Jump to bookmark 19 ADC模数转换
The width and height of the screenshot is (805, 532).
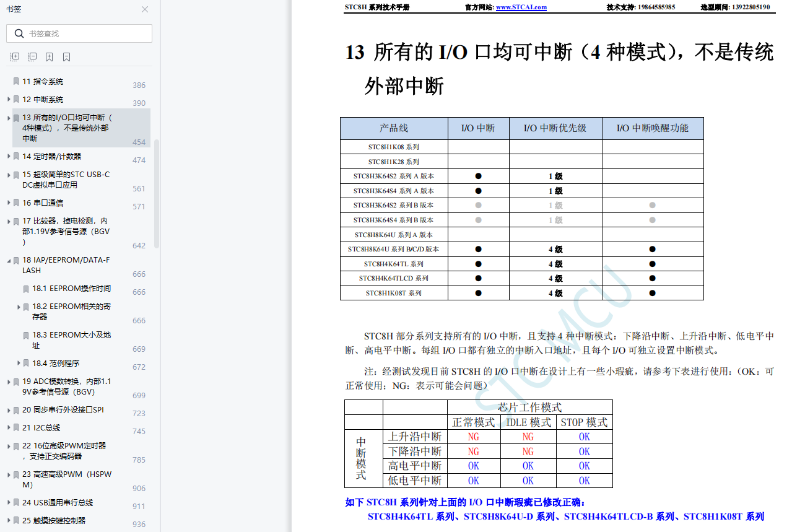pyautogui.click(x=67, y=386)
